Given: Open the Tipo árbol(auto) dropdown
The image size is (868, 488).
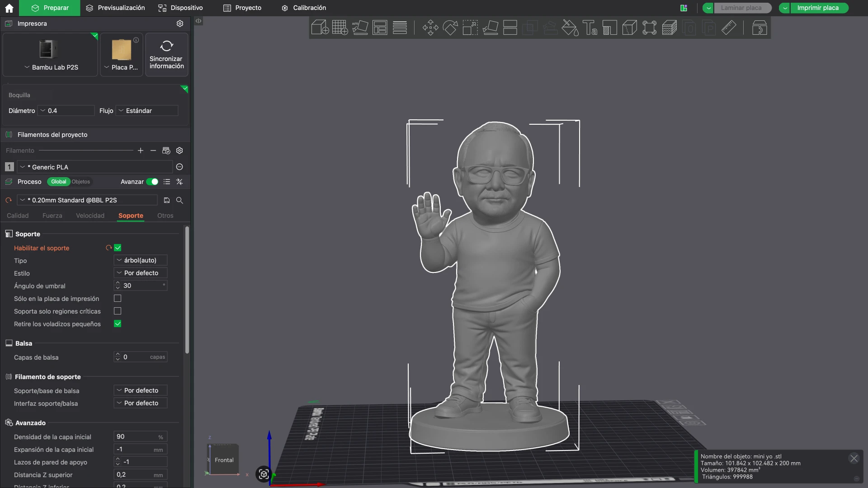Looking at the screenshot, I should (141, 260).
